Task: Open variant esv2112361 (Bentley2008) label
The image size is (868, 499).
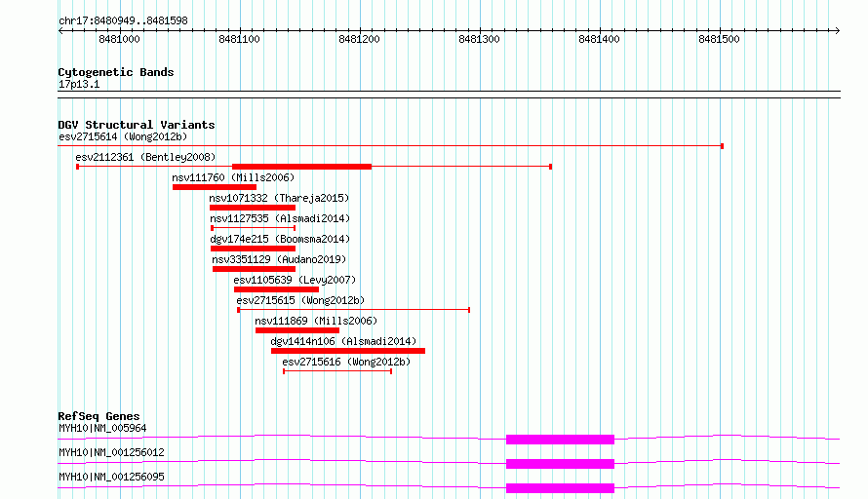Action: point(145,157)
